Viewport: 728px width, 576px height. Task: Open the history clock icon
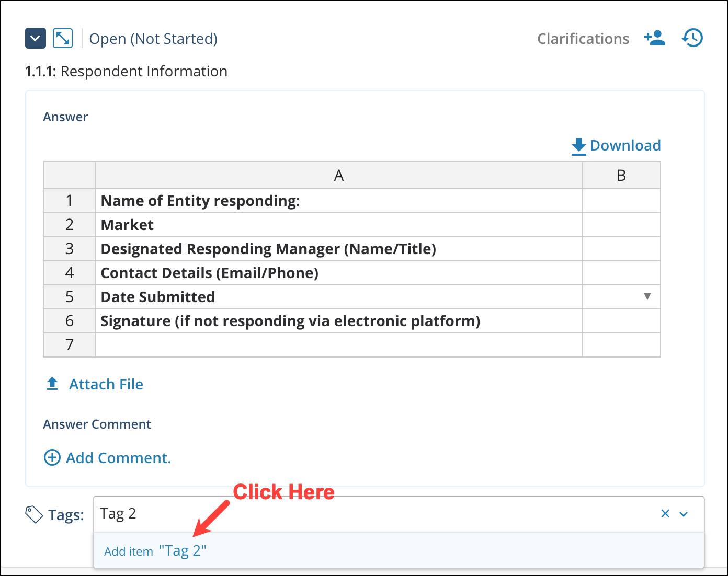[x=692, y=38]
